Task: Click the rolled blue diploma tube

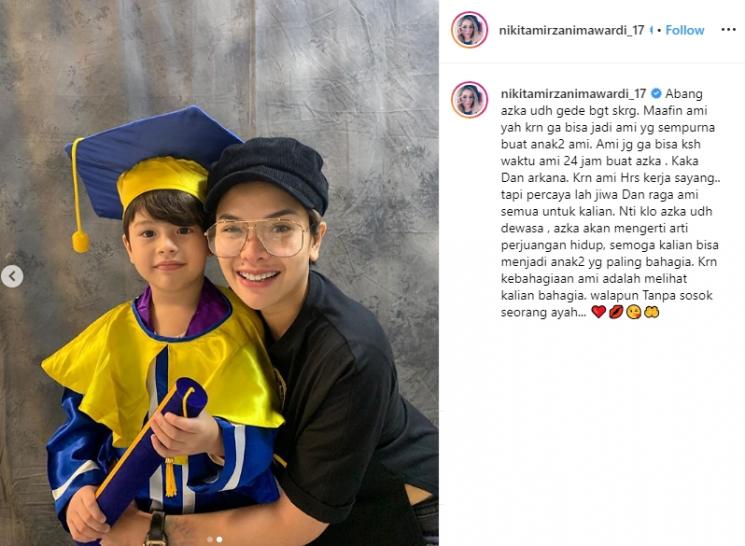Action: [149, 449]
